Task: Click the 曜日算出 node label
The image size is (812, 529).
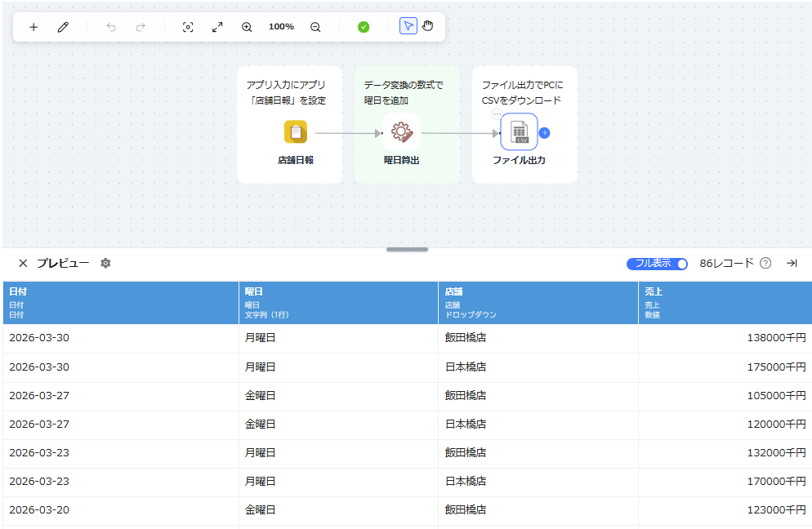Action: (401, 161)
